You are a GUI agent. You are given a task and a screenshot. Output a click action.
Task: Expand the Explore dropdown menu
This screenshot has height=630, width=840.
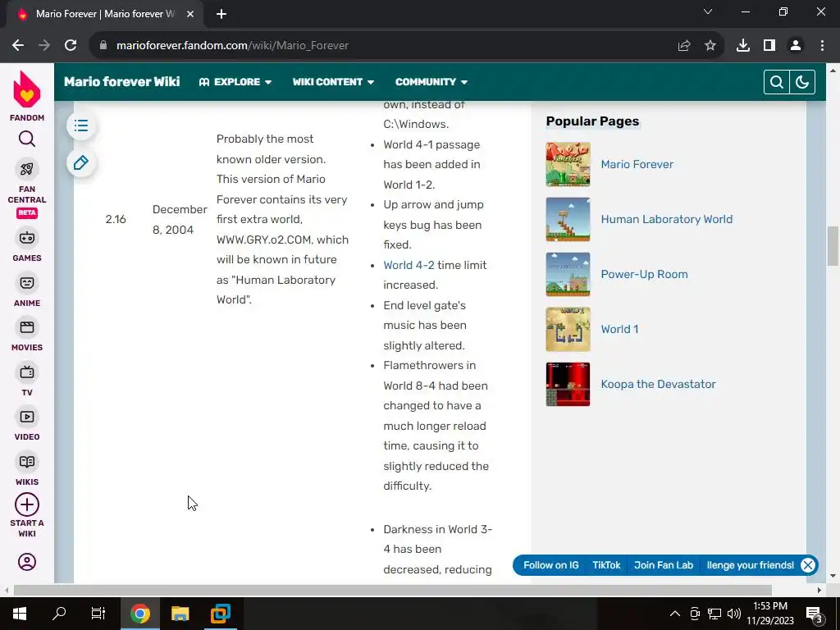(235, 82)
